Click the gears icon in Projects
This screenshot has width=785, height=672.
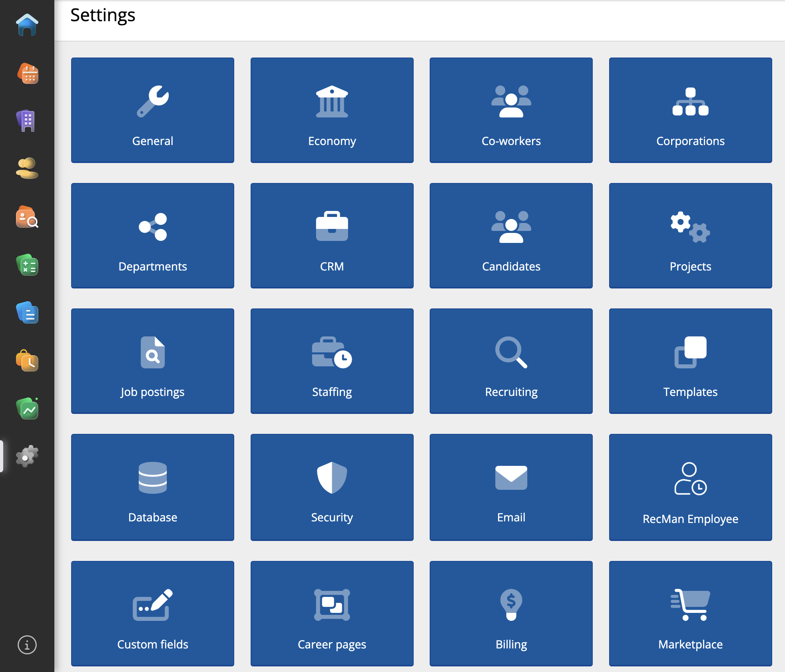[690, 227]
